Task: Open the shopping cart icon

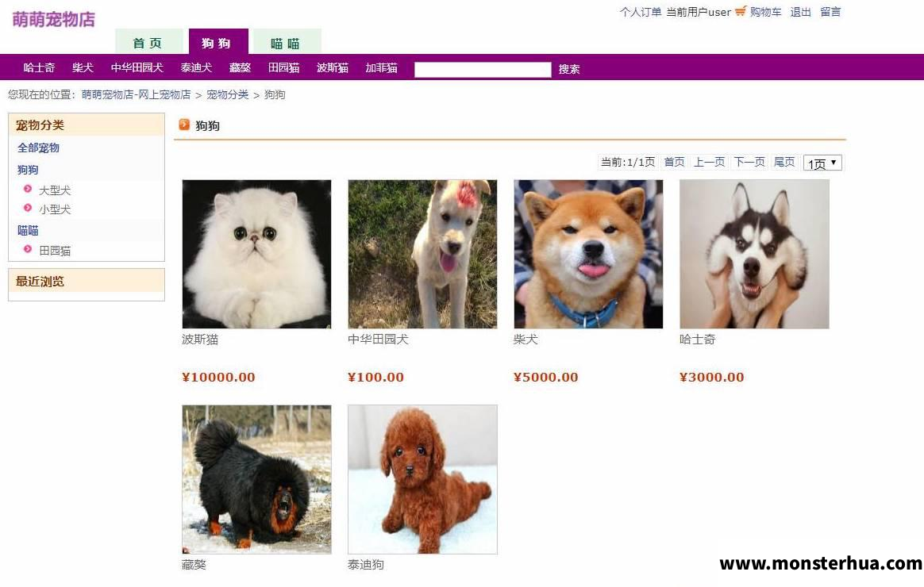Action: pos(740,11)
